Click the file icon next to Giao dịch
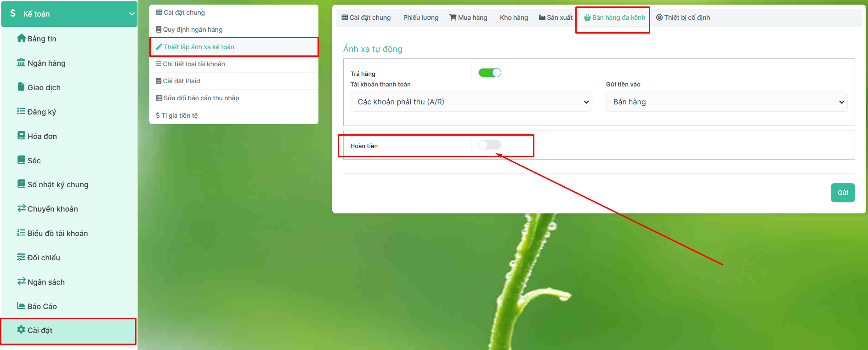 point(21,87)
